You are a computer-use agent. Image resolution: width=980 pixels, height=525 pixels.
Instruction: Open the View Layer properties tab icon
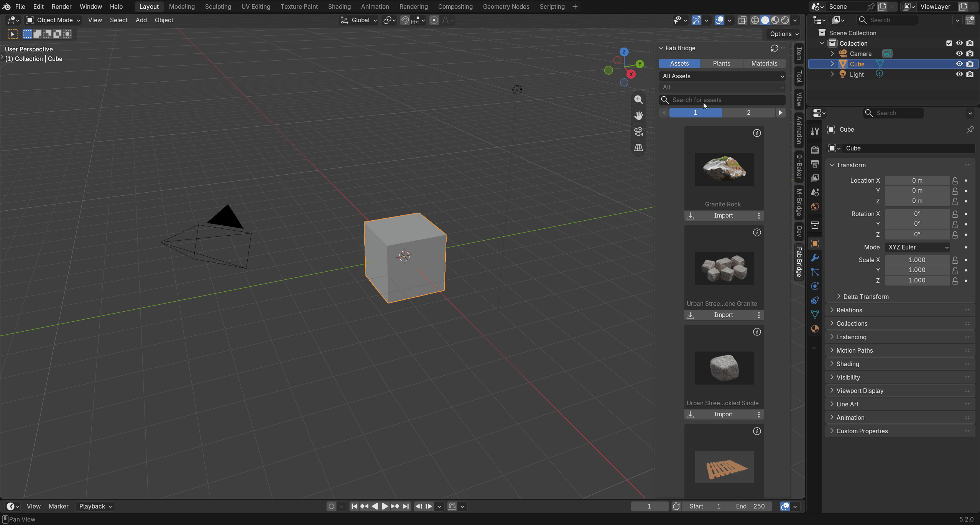815,178
